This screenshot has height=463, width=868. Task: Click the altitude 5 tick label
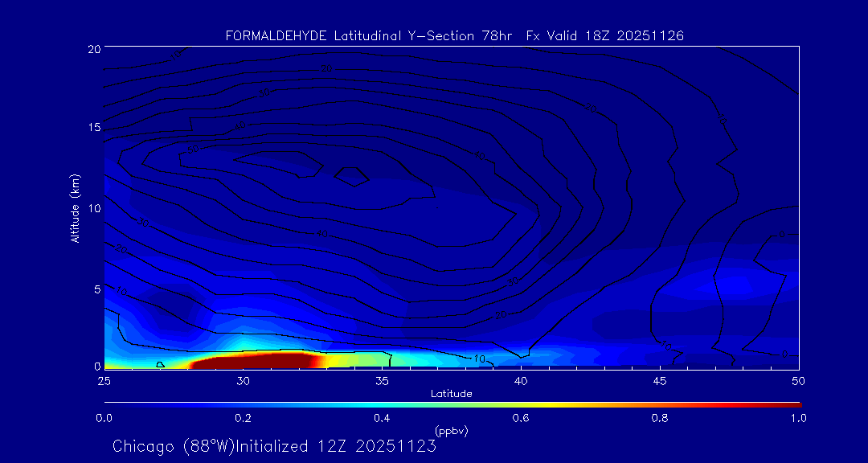[x=96, y=288]
